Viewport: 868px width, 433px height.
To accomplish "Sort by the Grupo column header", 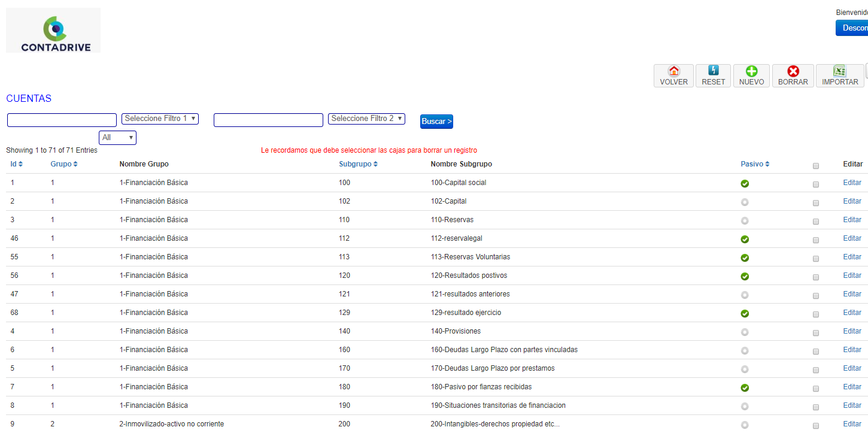I will (64, 164).
